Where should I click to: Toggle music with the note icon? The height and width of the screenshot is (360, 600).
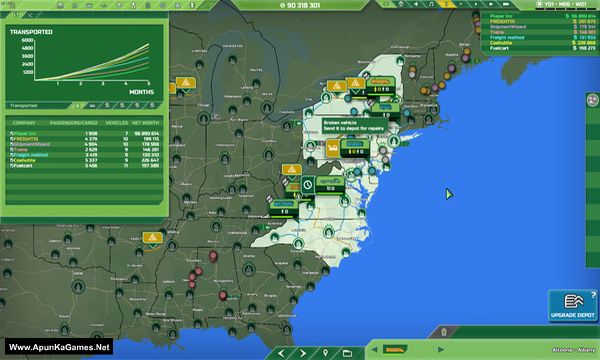point(431,4)
